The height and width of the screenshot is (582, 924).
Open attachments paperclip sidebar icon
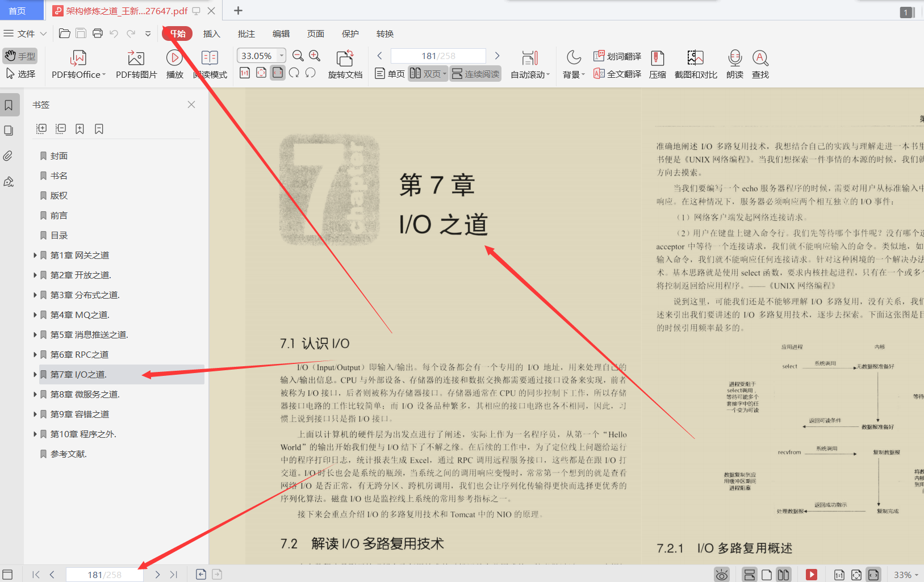(9, 156)
